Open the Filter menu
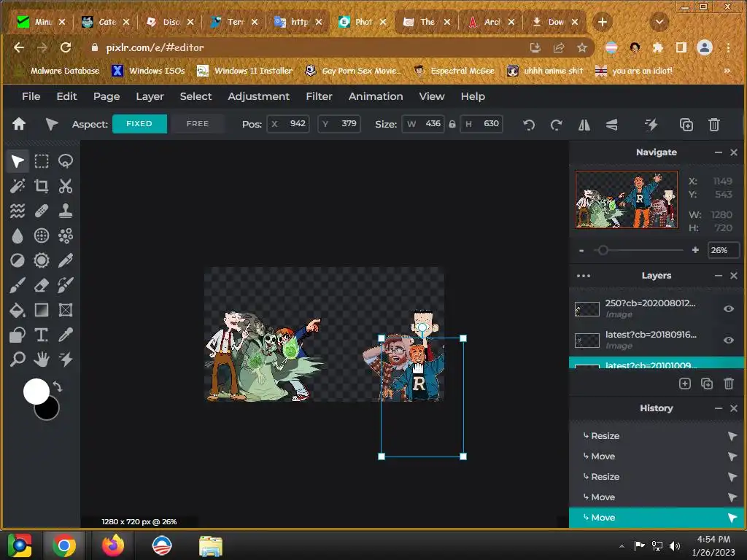 click(x=319, y=96)
